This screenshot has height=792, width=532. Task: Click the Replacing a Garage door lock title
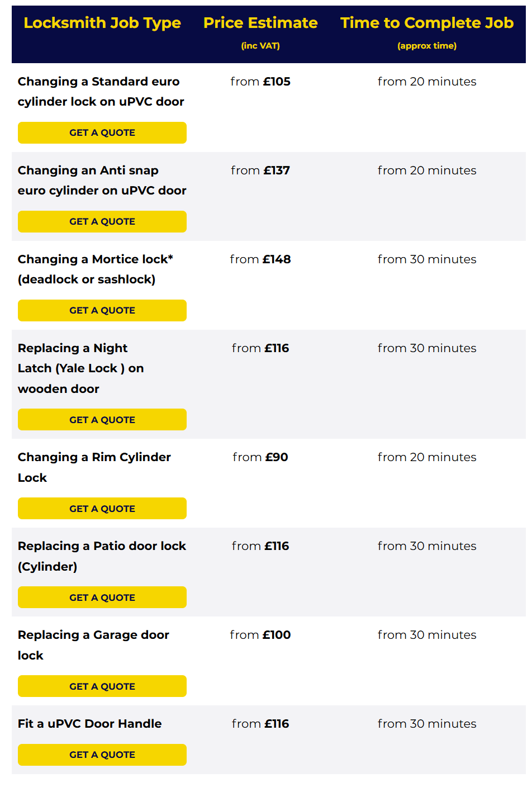click(93, 645)
